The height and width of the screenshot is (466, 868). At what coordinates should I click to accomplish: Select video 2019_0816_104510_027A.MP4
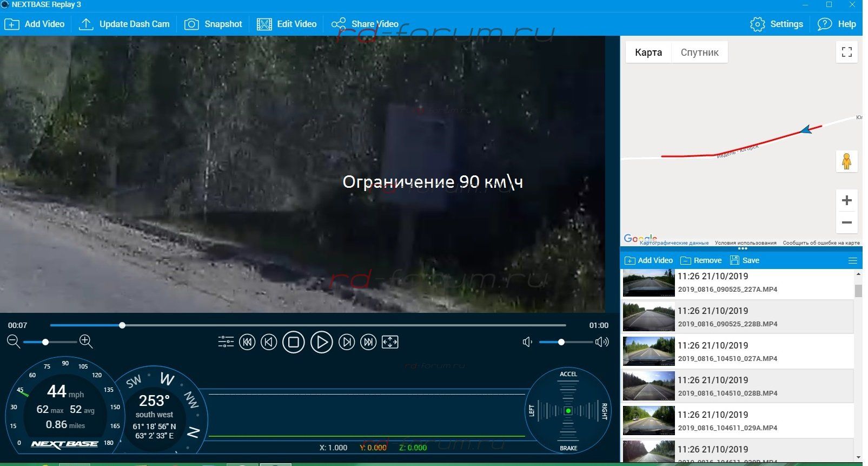click(737, 352)
